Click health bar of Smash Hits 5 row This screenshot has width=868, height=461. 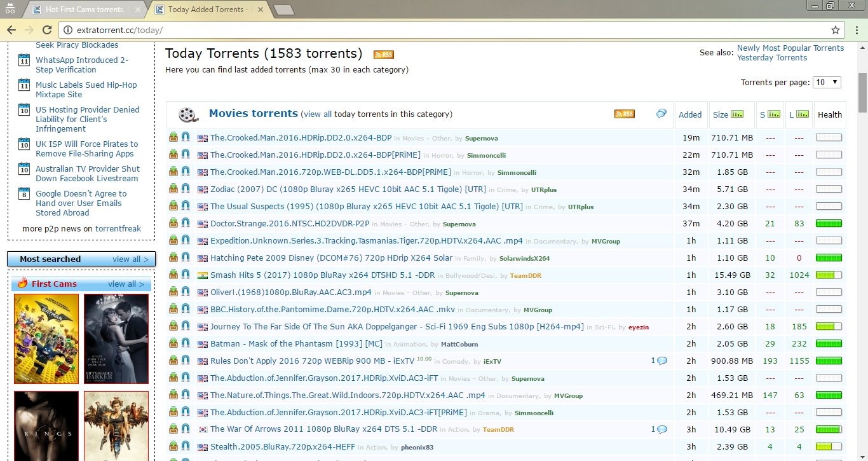pyautogui.click(x=829, y=275)
